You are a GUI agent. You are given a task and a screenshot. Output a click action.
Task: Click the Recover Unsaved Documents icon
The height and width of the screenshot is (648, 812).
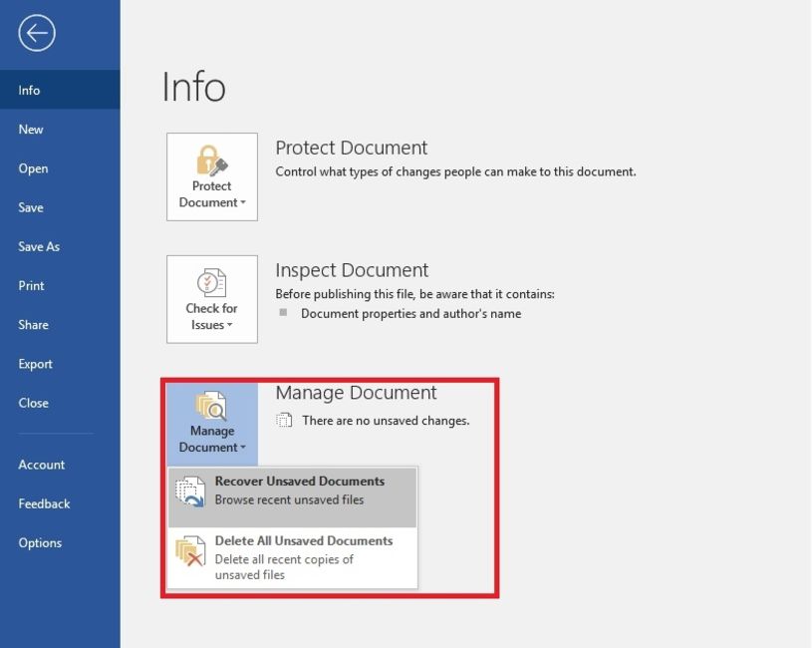[x=189, y=492]
